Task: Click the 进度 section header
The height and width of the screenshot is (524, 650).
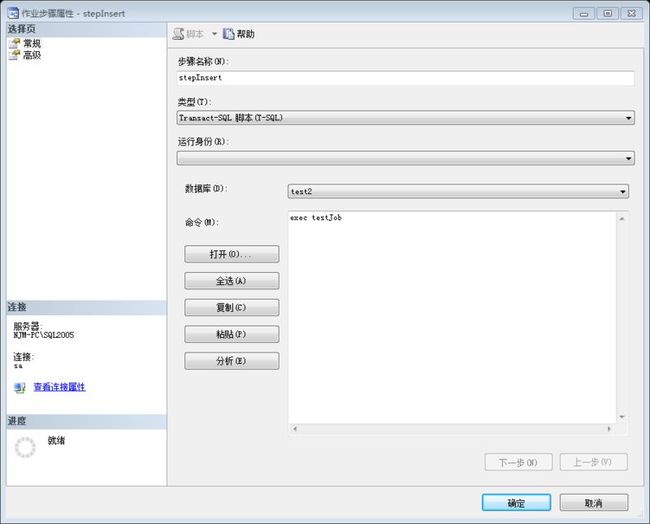Action: click(86, 421)
